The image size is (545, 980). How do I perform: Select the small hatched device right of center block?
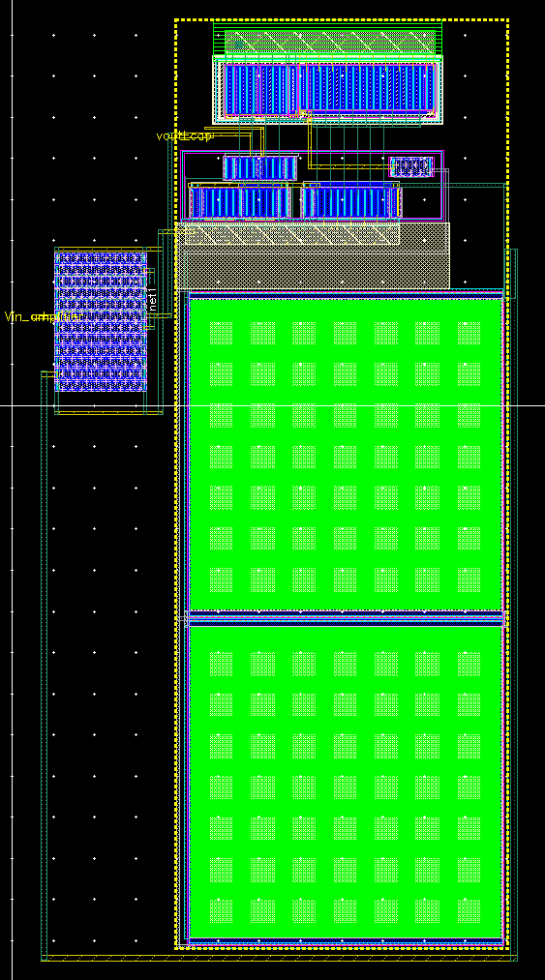tap(411, 166)
